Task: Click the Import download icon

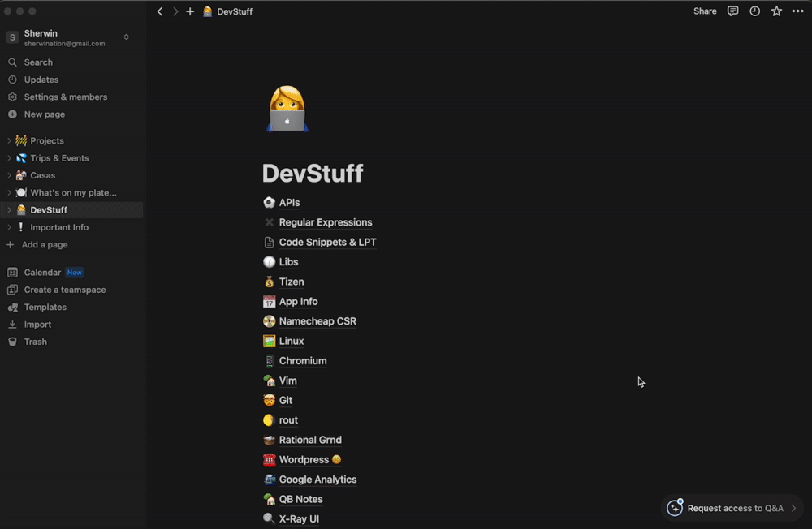Action: point(12,325)
